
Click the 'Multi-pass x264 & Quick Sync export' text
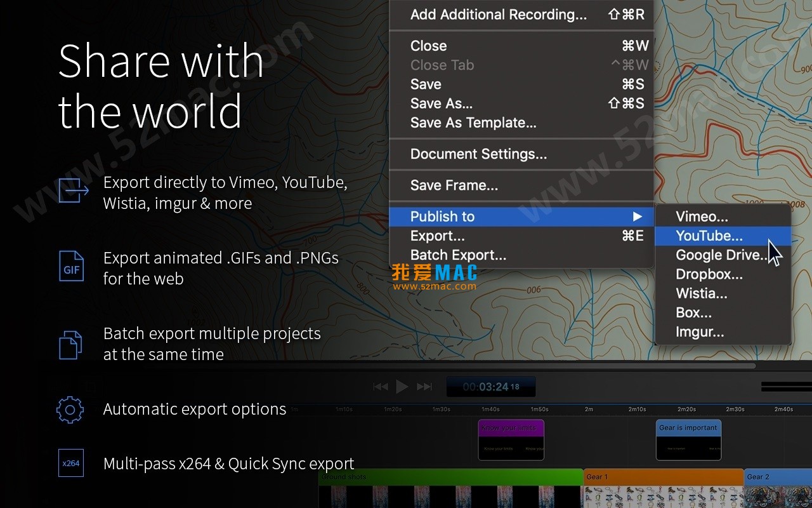pyautogui.click(x=228, y=464)
